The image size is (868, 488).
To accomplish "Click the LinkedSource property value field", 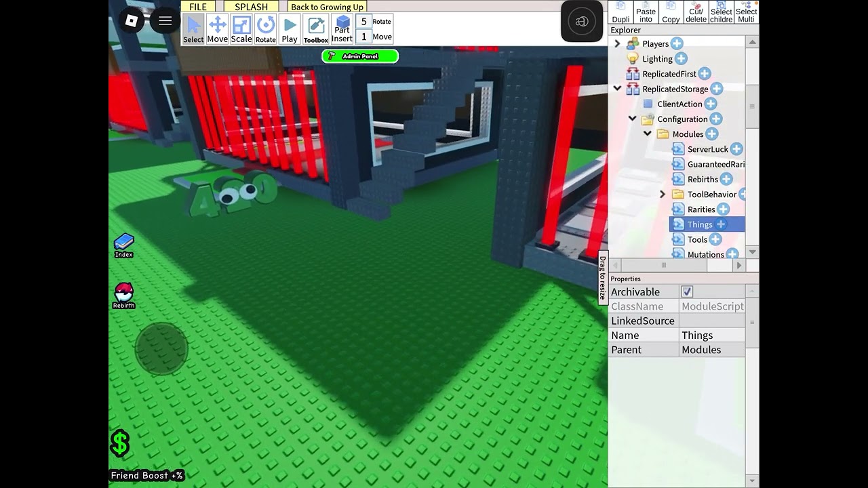I will tap(712, 321).
